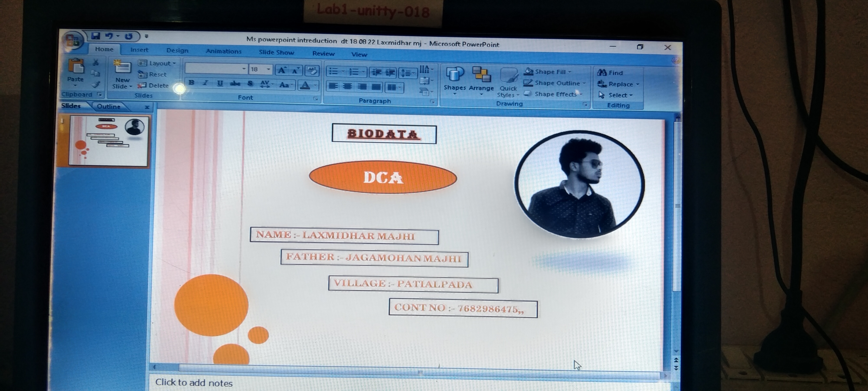The image size is (868, 391).
Task: Open the Outline pane tab
Action: coord(108,106)
